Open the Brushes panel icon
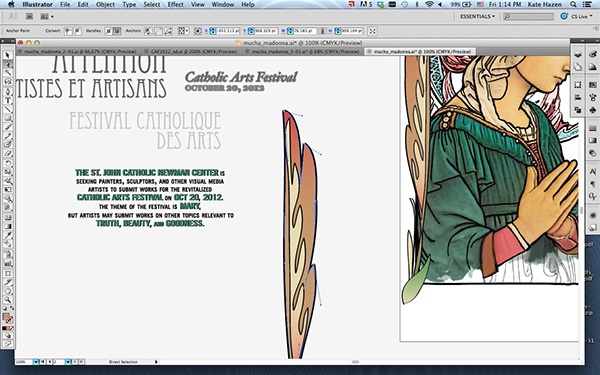This screenshot has height=375, width=600. pos(593,97)
